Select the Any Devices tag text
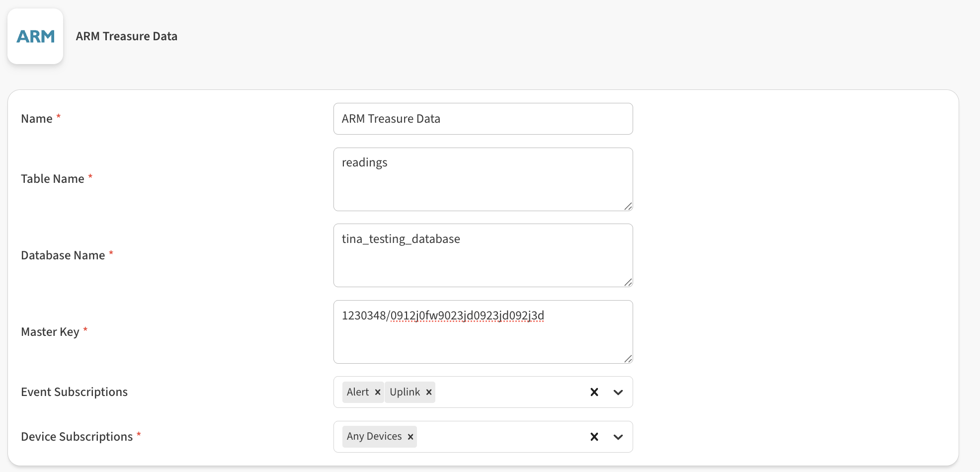The image size is (980, 472). pos(374,436)
